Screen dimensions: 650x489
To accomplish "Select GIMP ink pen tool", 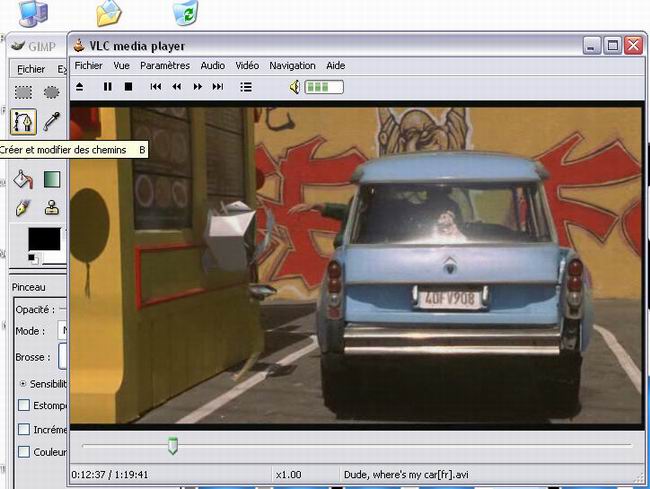I will pyautogui.click(x=23, y=208).
